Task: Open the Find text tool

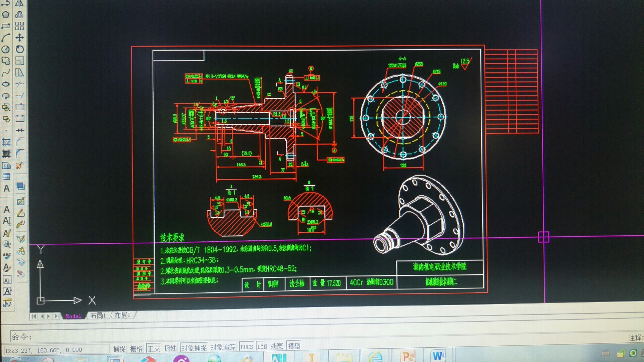Action: (7, 244)
